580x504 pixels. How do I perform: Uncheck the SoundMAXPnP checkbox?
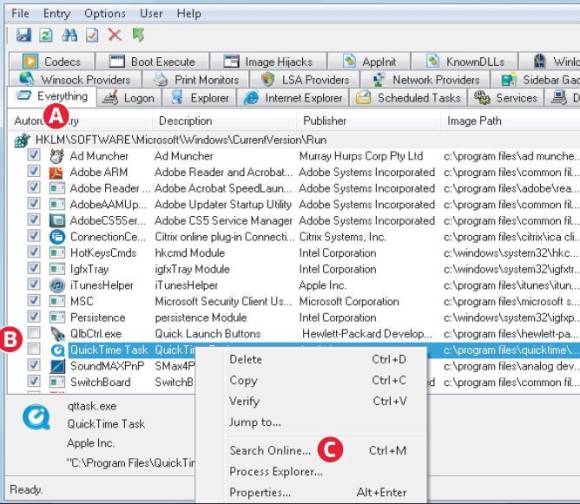click(34, 365)
